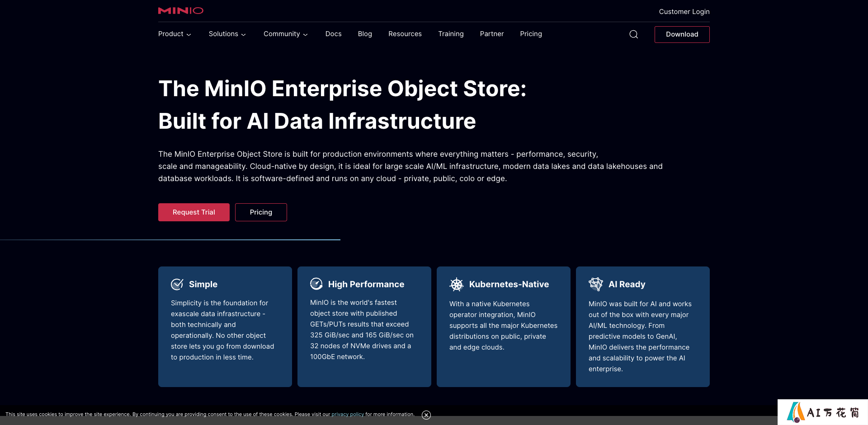Viewport: 868px width, 425px height.
Task: Click Pricing in the top navigation
Action: click(x=531, y=34)
